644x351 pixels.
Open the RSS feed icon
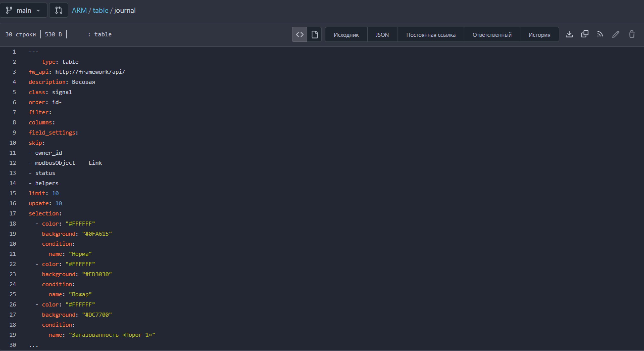point(600,34)
